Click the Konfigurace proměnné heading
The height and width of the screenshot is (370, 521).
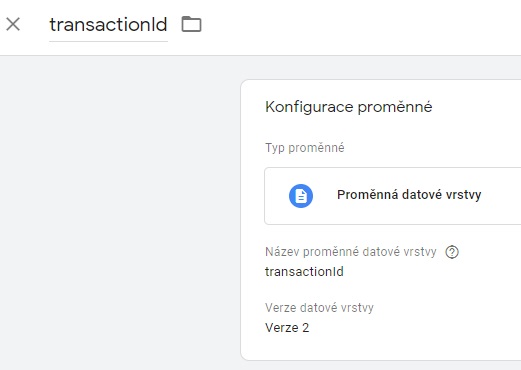pyautogui.click(x=349, y=107)
